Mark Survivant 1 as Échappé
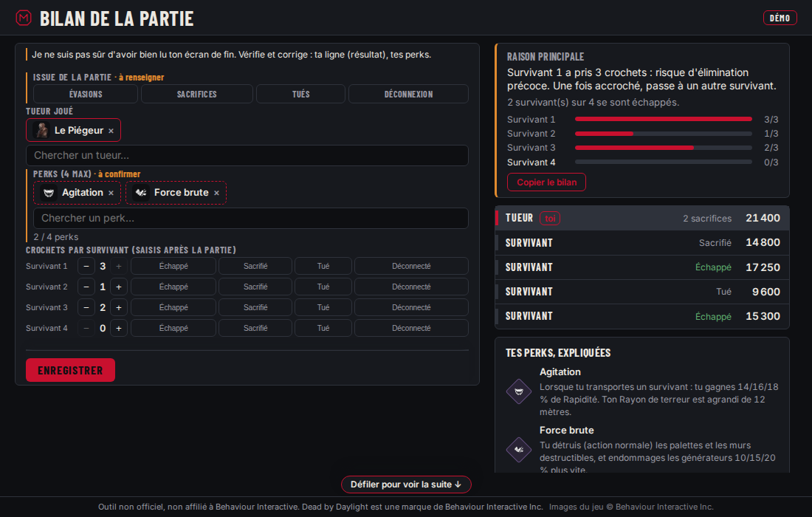Screen dimensions: 812x517 tap(173, 267)
